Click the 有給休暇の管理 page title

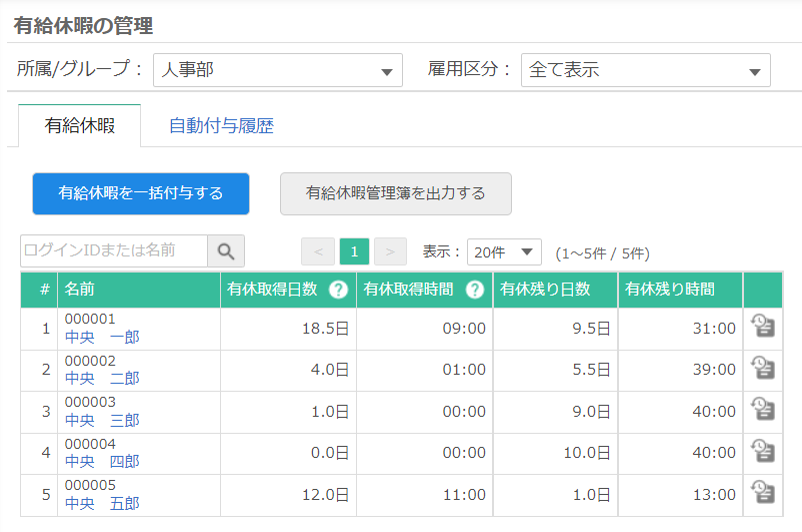pos(83,26)
